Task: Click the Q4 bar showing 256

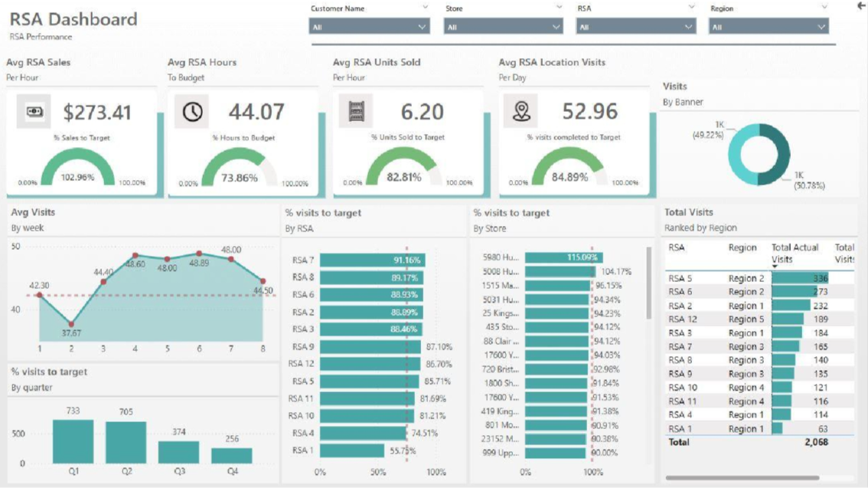Action: (232, 455)
